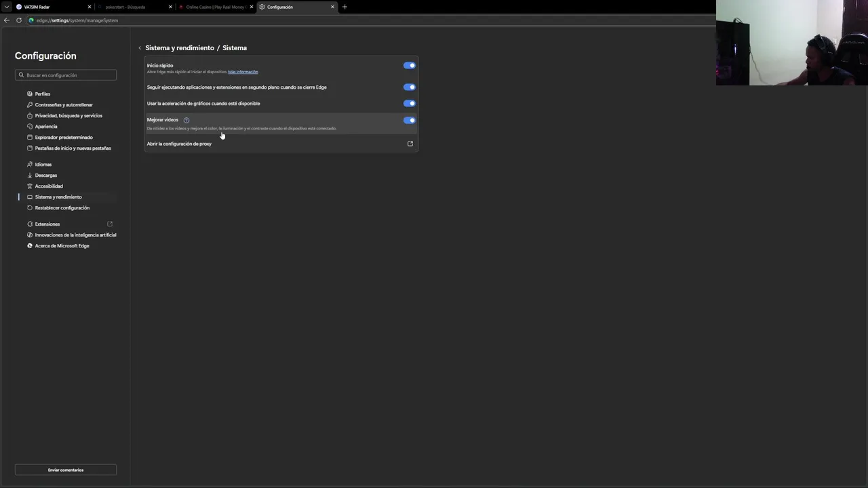Switch to the Online Casino tab
This screenshot has height=488, width=868.
click(216, 7)
